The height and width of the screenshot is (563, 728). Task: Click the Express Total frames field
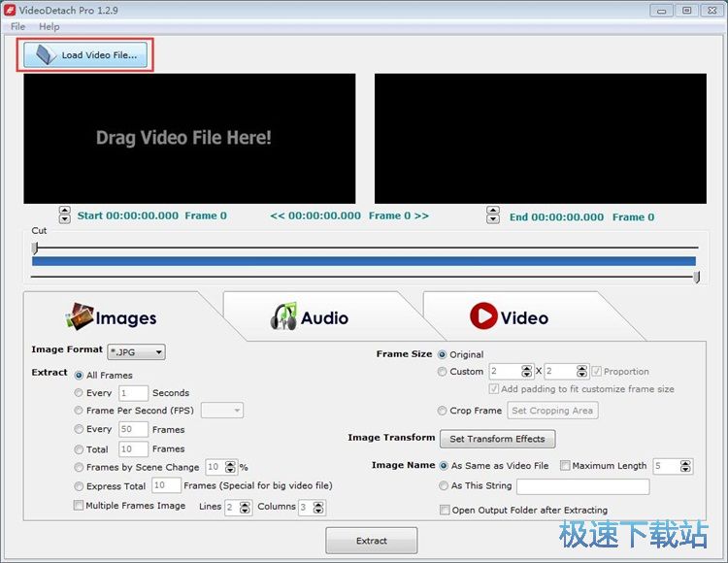click(166, 485)
